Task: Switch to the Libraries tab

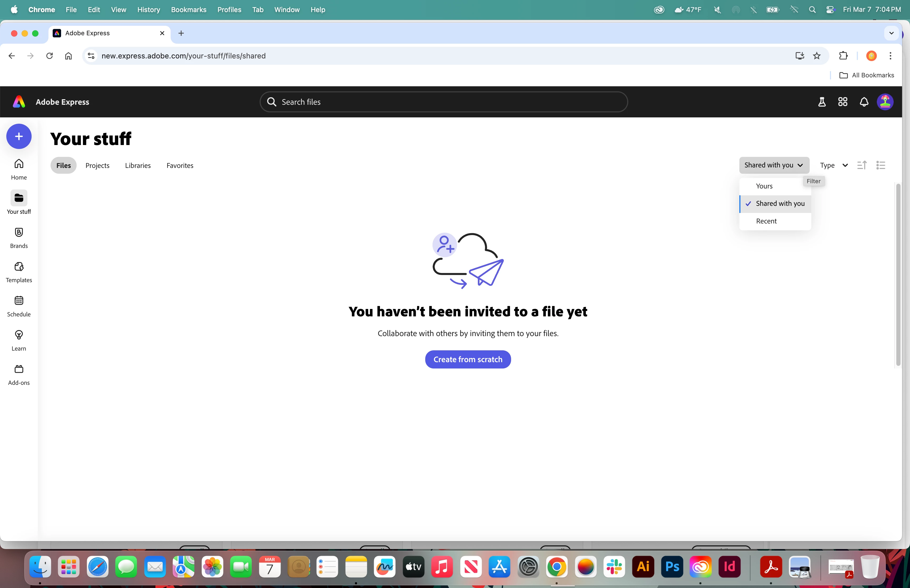Action: click(x=138, y=166)
